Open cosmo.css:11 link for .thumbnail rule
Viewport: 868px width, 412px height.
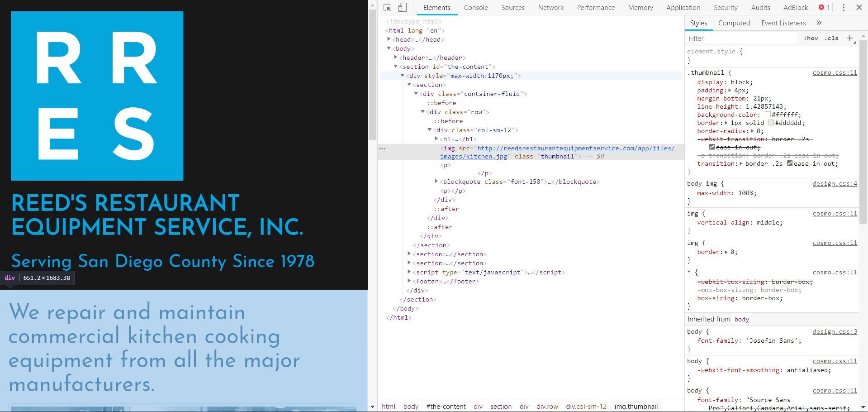(x=835, y=72)
